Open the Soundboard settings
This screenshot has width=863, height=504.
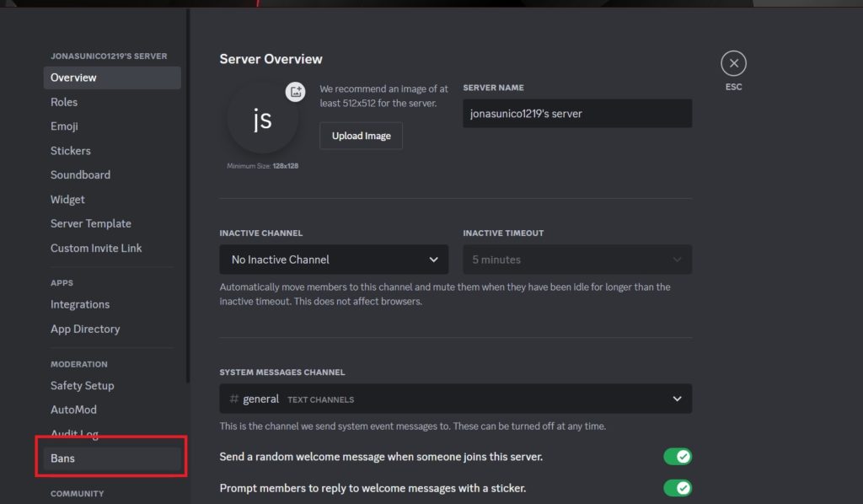(80, 174)
